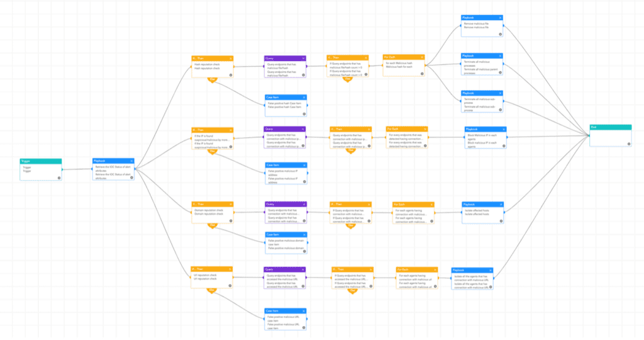644x340 pixels.
Task: Click X on 'Retrieve the IOC Status' playbook
Action: click(131, 161)
